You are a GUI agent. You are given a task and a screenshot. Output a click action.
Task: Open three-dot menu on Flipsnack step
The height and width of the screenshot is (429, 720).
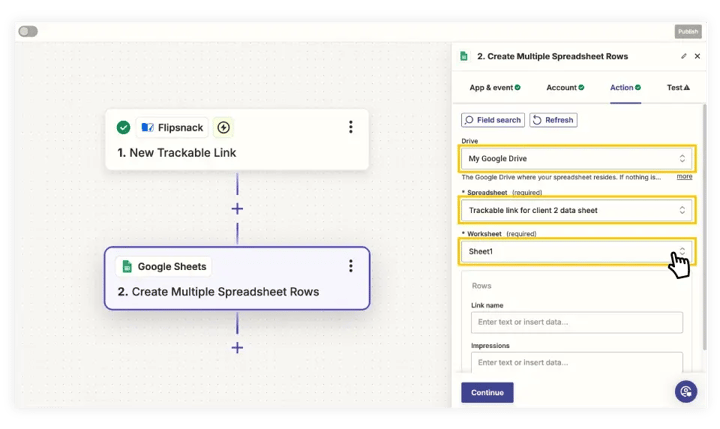[351, 127]
